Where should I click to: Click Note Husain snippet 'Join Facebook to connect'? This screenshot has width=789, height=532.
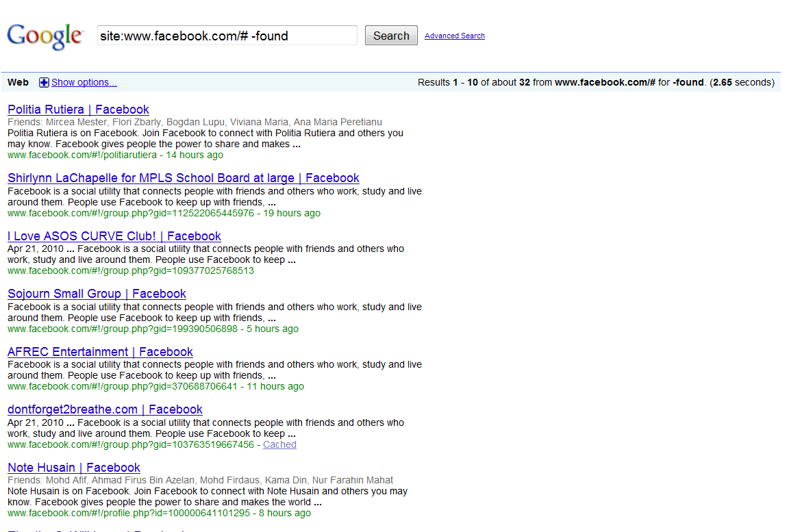coord(208,497)
